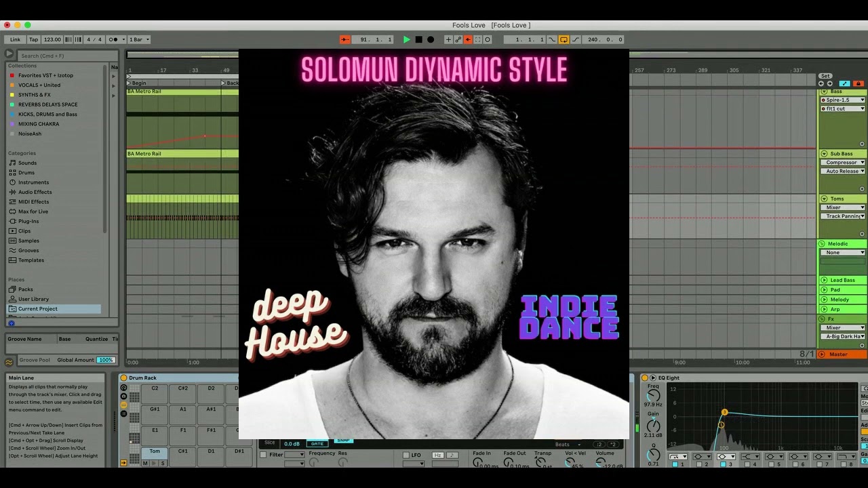Click the Tom pad preview play icon
Viewport: 868px width, 488px height.
click(154, 463)
